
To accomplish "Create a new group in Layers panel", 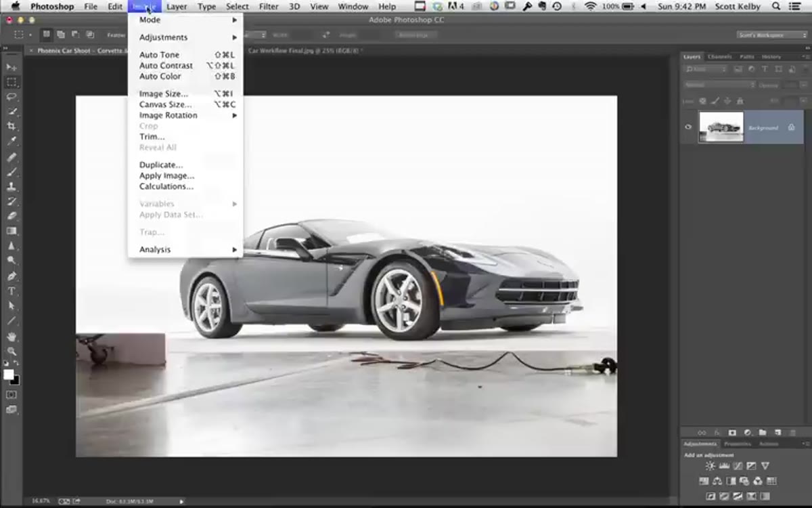I will 762,432.
